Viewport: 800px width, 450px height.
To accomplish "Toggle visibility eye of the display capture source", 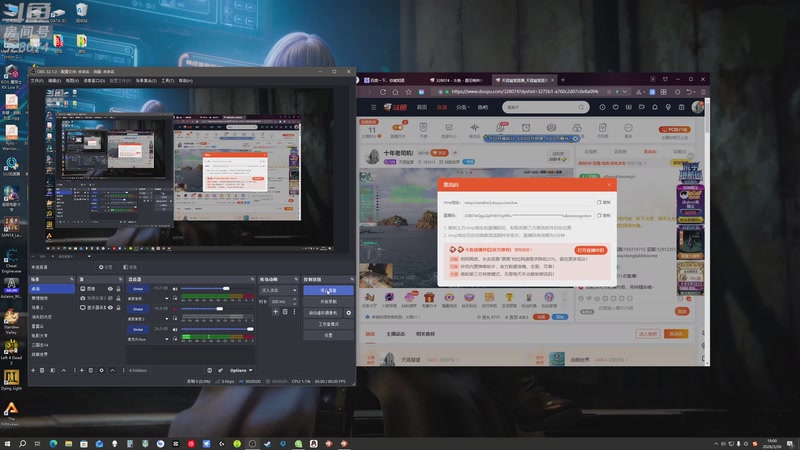I will (110, 308).
